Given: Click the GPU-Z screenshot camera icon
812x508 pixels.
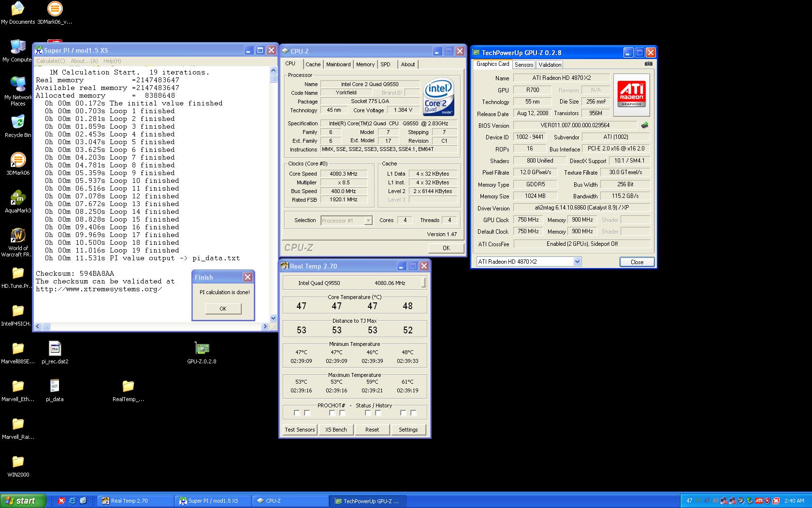Looking at the screenshot, I should coord(648,64).
